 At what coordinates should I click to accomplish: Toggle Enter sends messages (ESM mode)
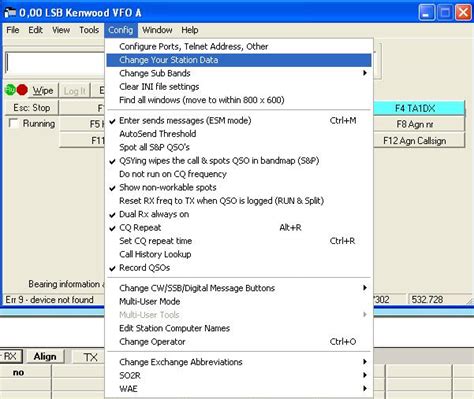tap(239, 121)
